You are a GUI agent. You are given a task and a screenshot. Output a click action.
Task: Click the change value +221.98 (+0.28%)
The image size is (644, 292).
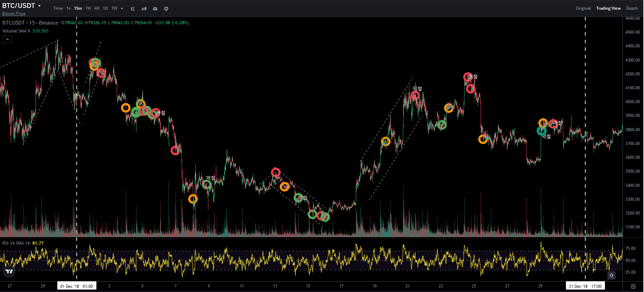pyautogui.click(x=171, y=23)
